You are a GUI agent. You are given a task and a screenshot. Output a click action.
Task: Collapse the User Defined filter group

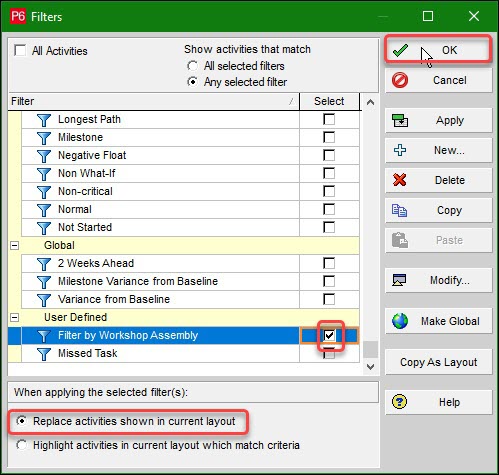click(14, 317)
